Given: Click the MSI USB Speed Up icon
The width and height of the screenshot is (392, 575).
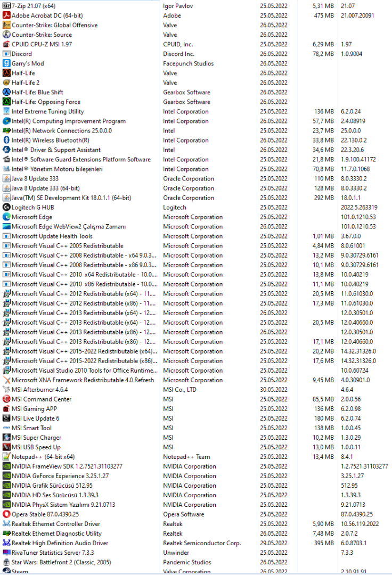Looking at the screenshot, I should click(x=6, y=447).
